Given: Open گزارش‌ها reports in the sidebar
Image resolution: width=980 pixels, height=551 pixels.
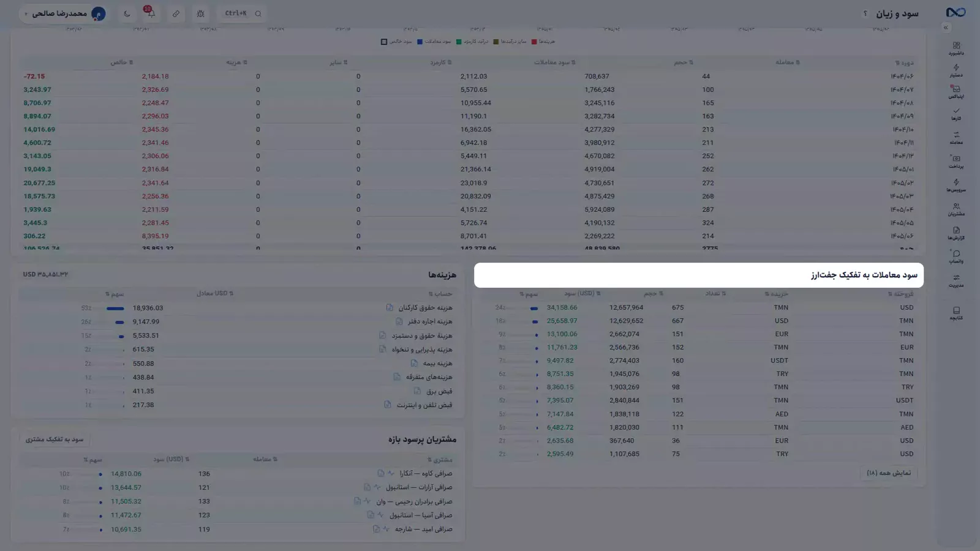Looking at the screenshot, I should (956, 233).
